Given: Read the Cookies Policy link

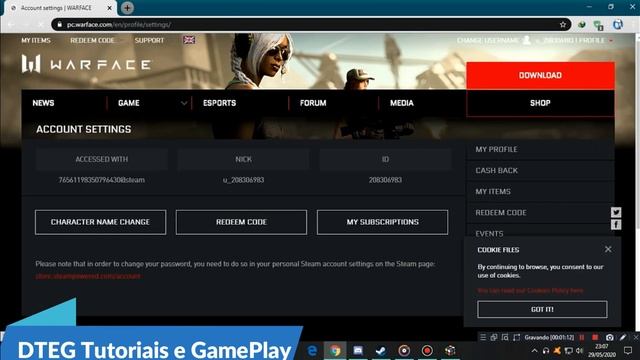Looking at the screenshot, I should click(530, 290).
